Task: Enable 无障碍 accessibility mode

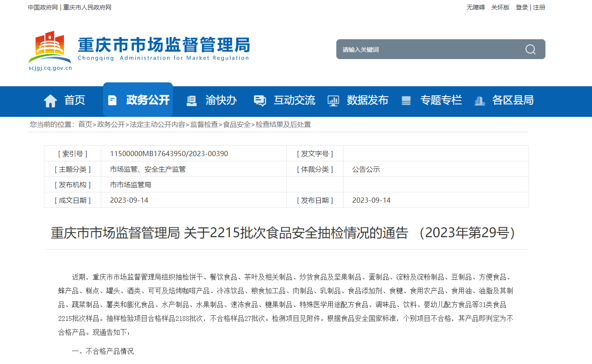Action: pyautogui.click(x=475, y=7)
